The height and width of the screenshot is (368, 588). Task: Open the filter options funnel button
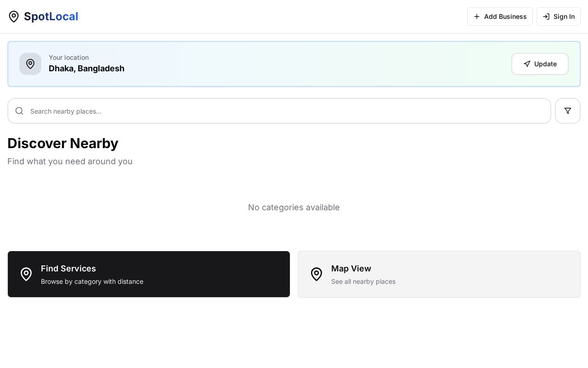tap(568, 111)
